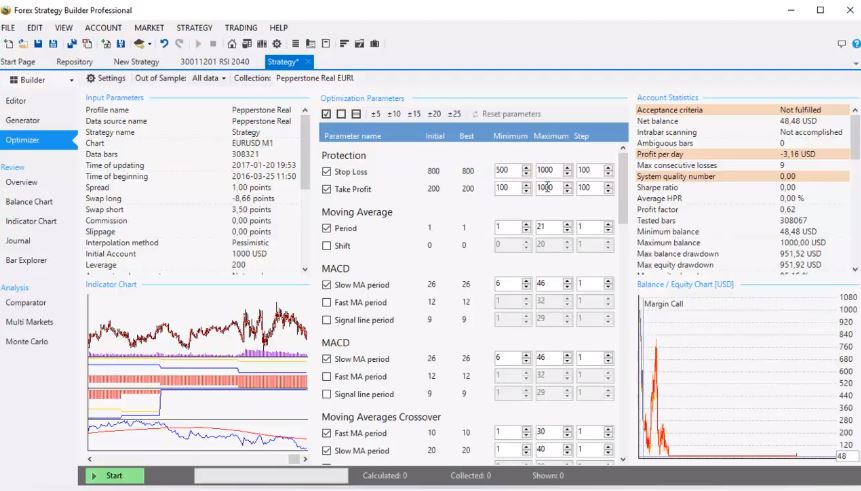Click the greyed Redo arrow toolbar icon
The width and height of the screenshot is (861, 491).
pyautogui.click(x=180, y=44)
